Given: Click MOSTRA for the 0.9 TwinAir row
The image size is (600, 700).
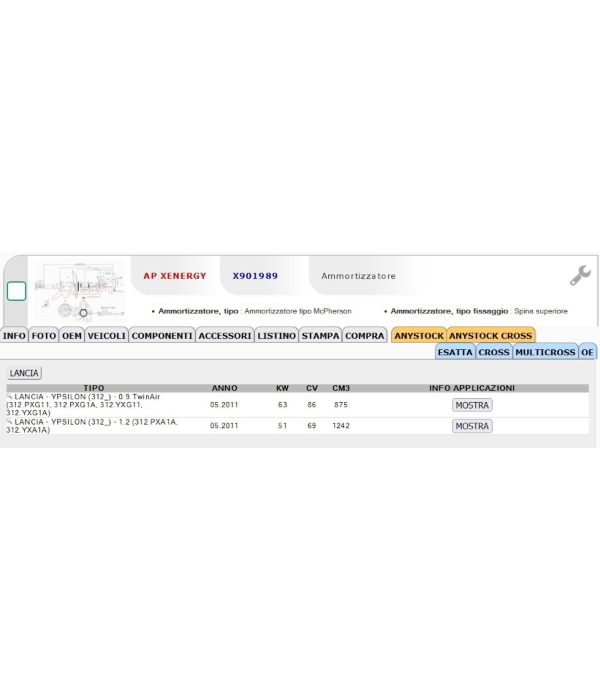Looking at the screenshot, I should 472,405.
